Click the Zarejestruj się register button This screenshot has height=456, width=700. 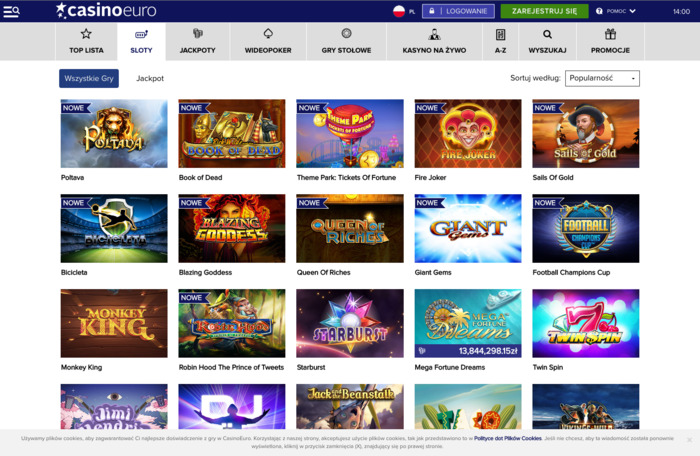coord(544,11)
